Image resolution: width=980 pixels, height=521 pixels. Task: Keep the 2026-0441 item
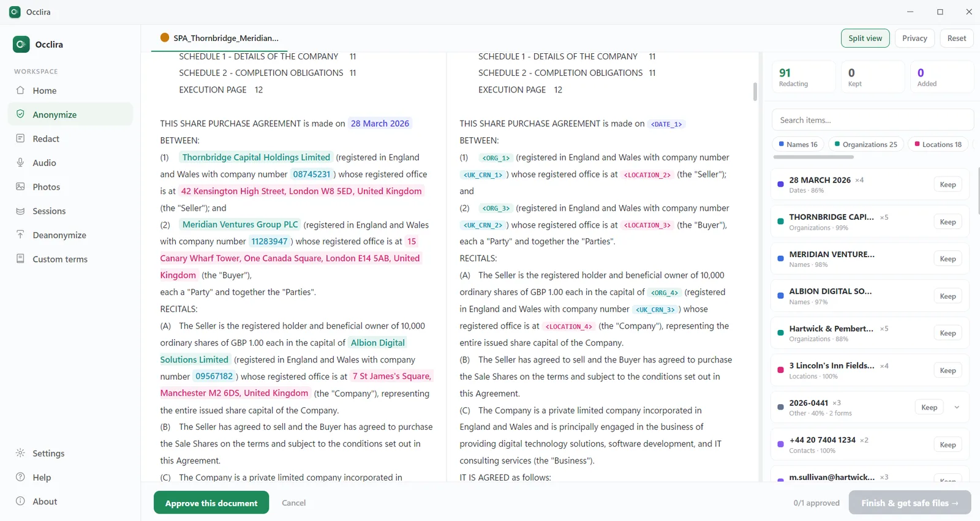pos(929,407)
